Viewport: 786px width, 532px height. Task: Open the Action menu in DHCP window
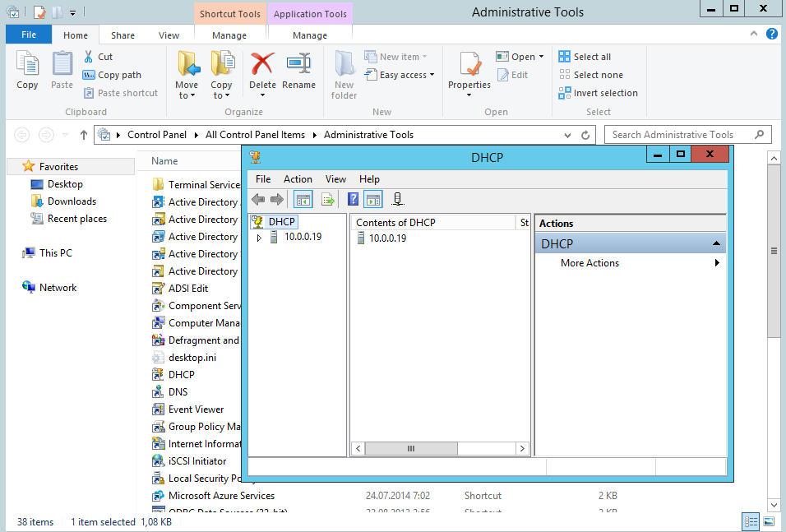pyautogui.click(x=298, y=179)
